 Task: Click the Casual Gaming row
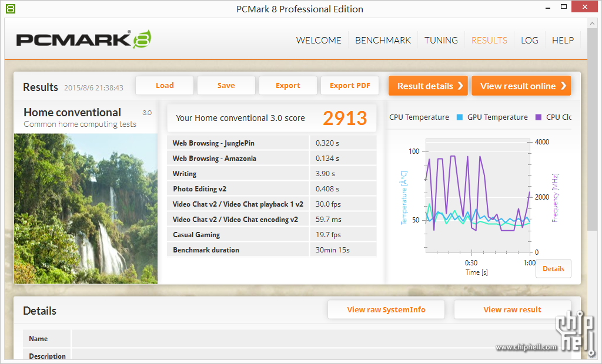pyautogui.click(x=272, y=235)
